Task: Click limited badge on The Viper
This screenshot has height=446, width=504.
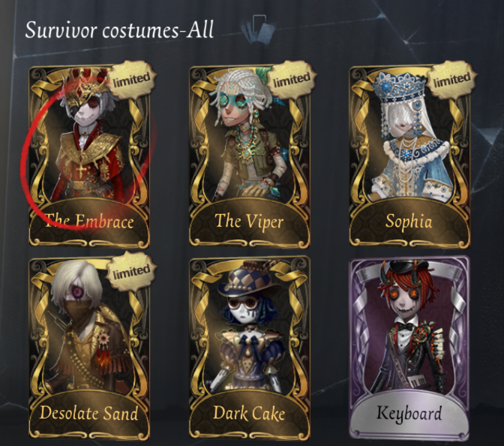Action: coord(292,79)
